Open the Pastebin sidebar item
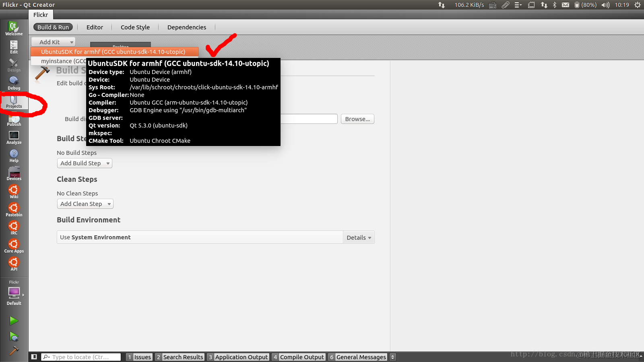 click(14, 210)
